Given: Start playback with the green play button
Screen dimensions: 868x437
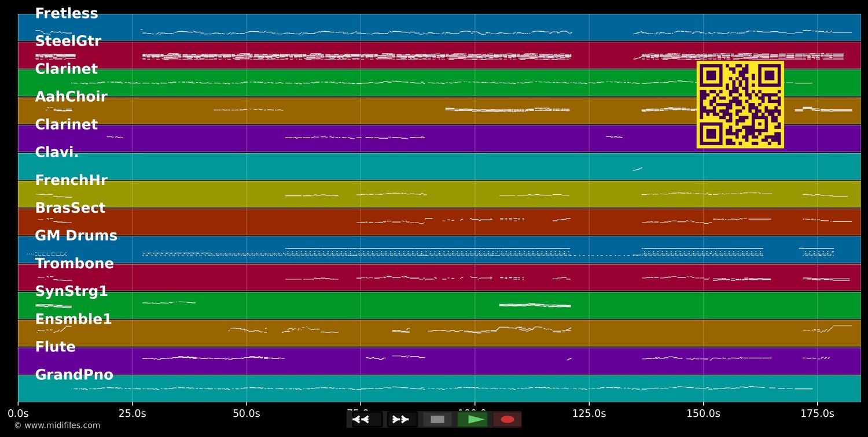Looking at the screenshot, I should click(x=473, y=419).
